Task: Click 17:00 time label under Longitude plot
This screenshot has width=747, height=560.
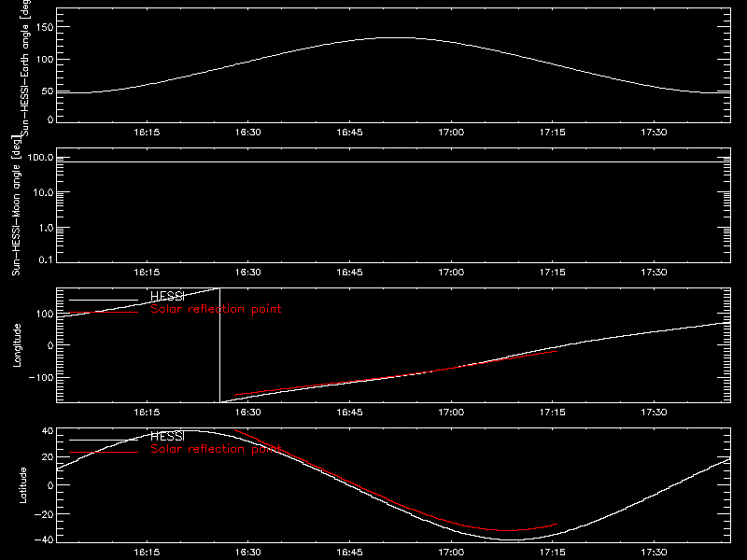Action: (451, 413)
